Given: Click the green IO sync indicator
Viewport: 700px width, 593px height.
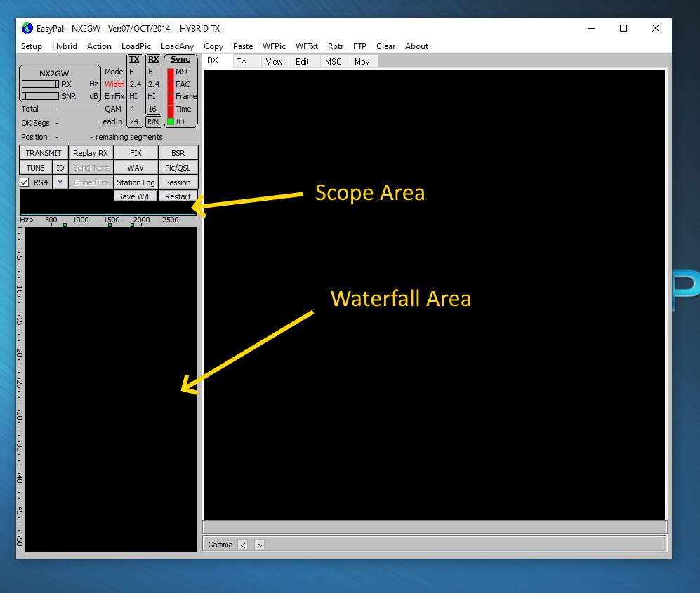Looking at the screenshot, I should [x=171, y=121].
